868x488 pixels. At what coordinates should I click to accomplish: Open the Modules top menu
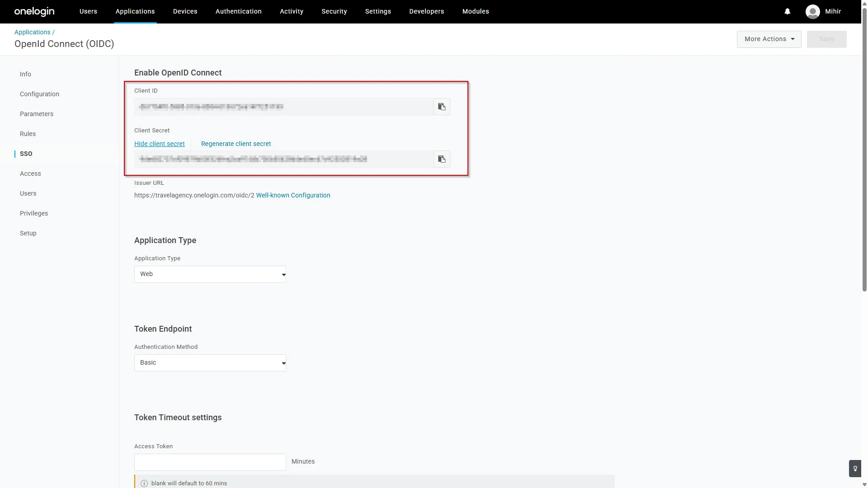[476, 11]
